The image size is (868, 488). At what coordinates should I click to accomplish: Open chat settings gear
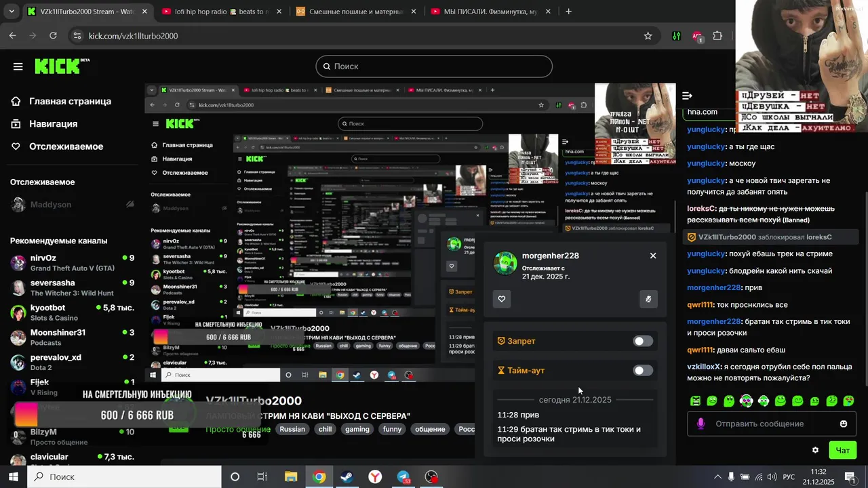(x=815, y=450)
